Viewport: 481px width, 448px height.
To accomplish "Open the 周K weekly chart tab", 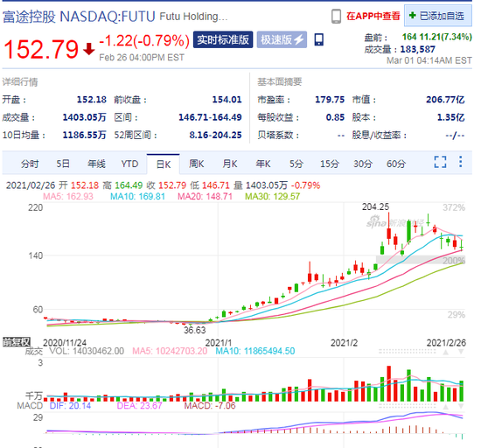I will tap(196, 164).
